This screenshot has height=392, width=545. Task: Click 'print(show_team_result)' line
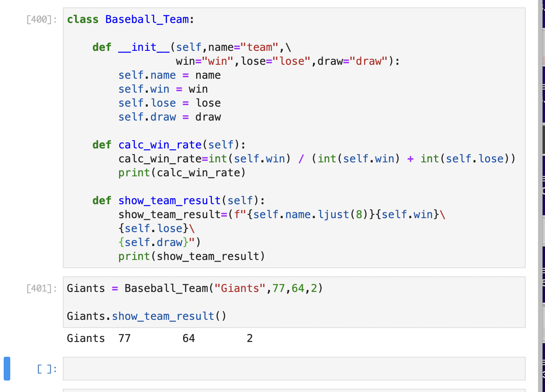point(192,256)
